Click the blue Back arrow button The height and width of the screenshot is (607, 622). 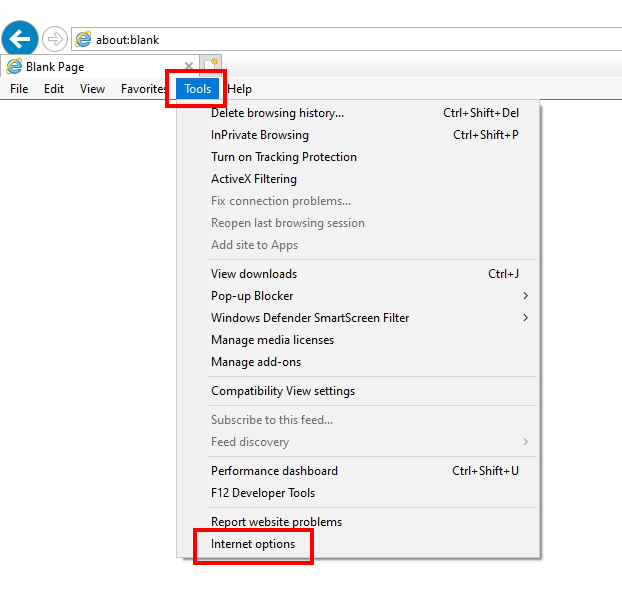pos(20,39)
